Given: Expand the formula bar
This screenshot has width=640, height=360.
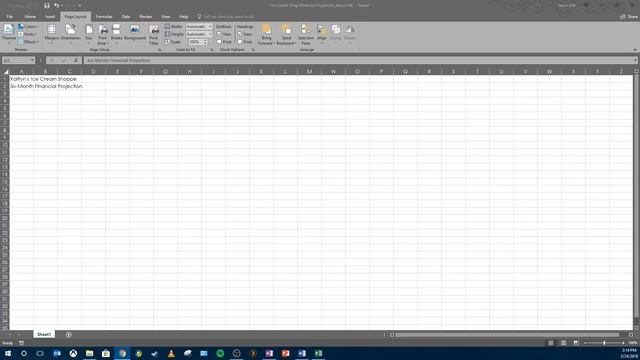Looking at the screenshot, I should (x=635, y=60).
